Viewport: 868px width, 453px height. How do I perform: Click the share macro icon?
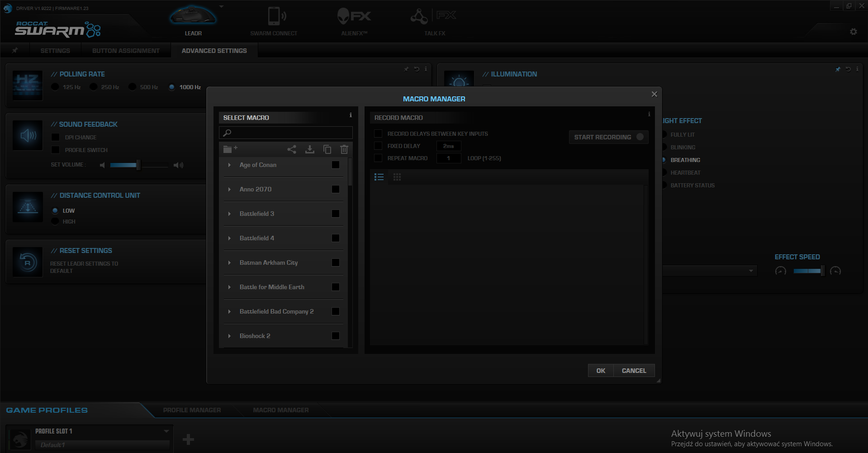click(292, 149)
